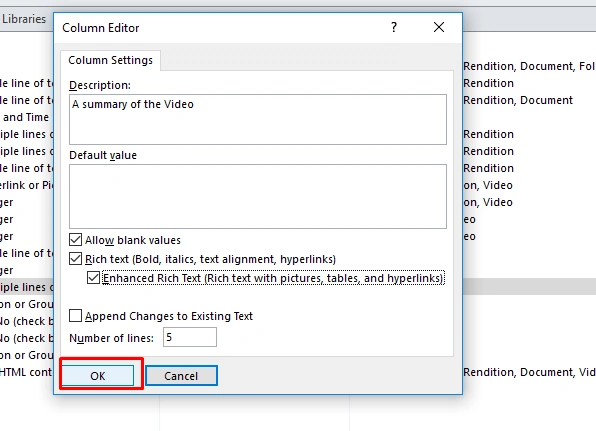
Task: Select the highlighted multiple lines row
Action: click(27, 287)
